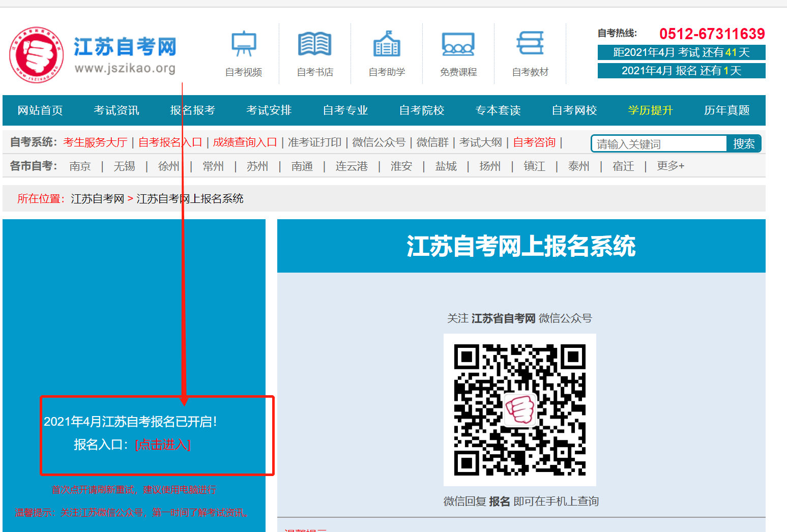Click the 微信群 link
The height and width of the screenshot is (532, 787).
pos(432,142)
